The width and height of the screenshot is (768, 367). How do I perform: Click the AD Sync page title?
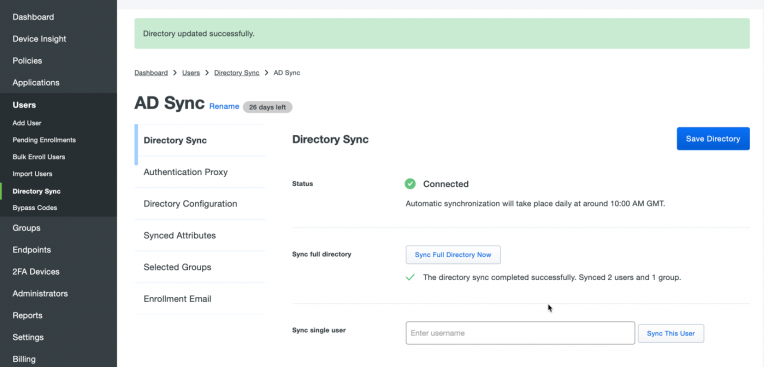click(169, 103)
